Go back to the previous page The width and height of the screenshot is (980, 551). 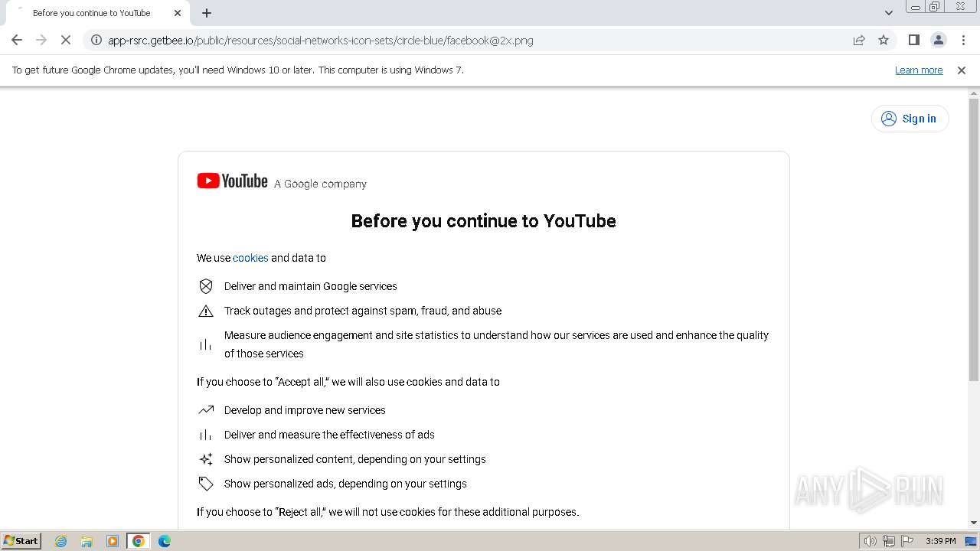tap(17, 40)
